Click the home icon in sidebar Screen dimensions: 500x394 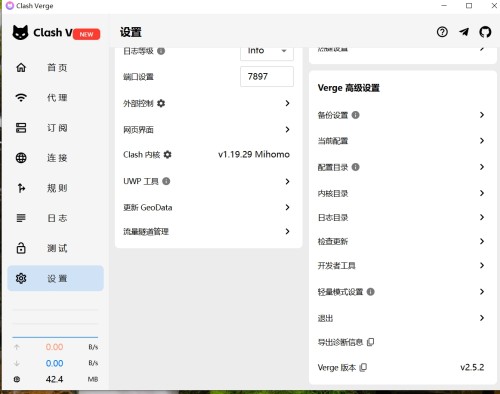(21, 67)
